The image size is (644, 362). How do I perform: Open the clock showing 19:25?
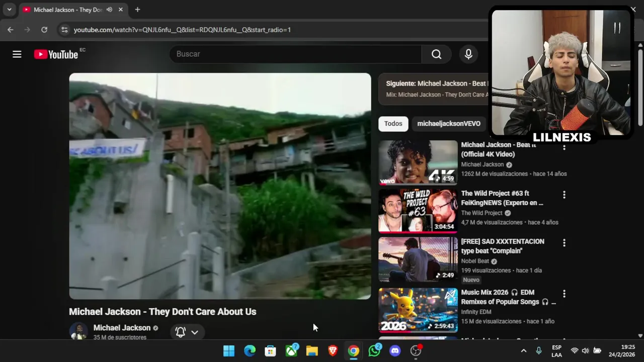tap(622, 351)
